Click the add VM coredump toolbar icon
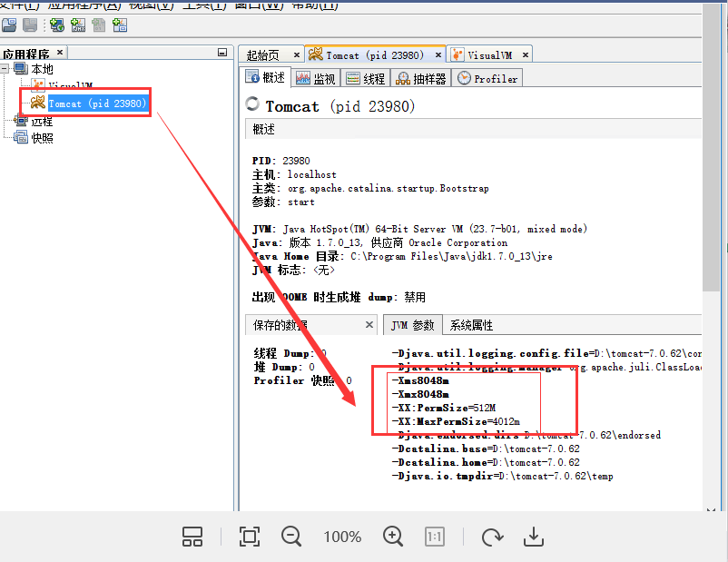The height and width of the screenshot is (562, 728). point(98,25)
